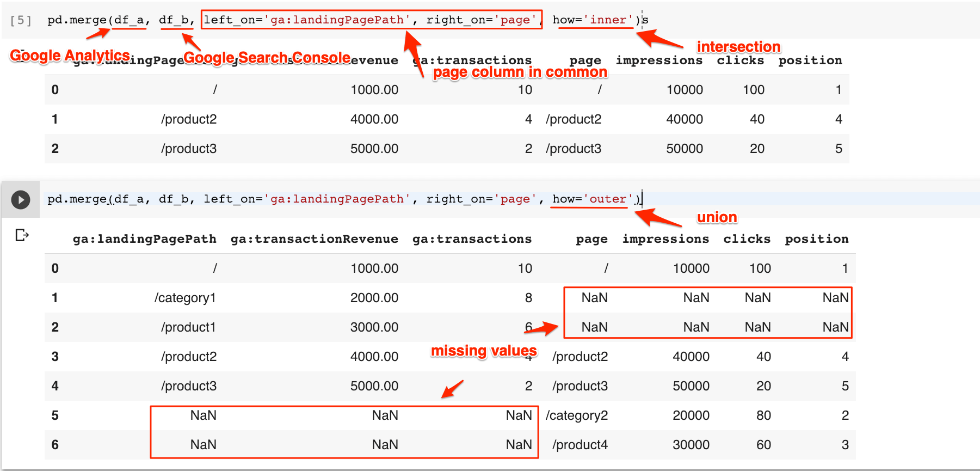
Task: Click row index 2 in inner-merge table
Action: click(55, 149)
